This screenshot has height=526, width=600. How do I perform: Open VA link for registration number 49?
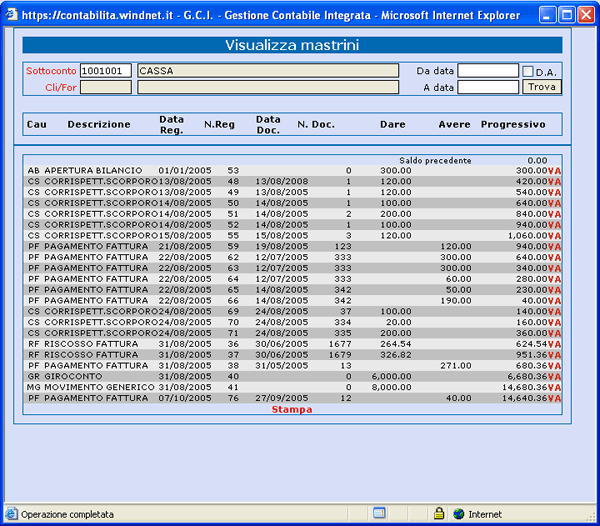point(554,192)
